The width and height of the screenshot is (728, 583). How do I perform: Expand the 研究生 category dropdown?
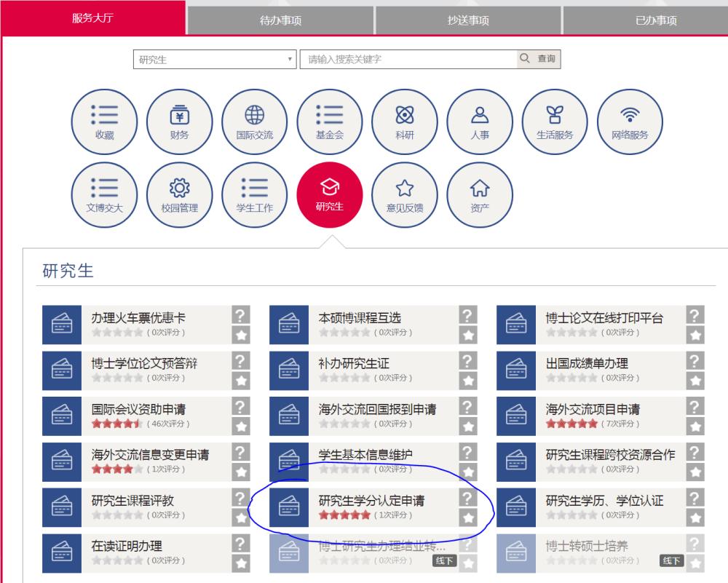point(215,60)
